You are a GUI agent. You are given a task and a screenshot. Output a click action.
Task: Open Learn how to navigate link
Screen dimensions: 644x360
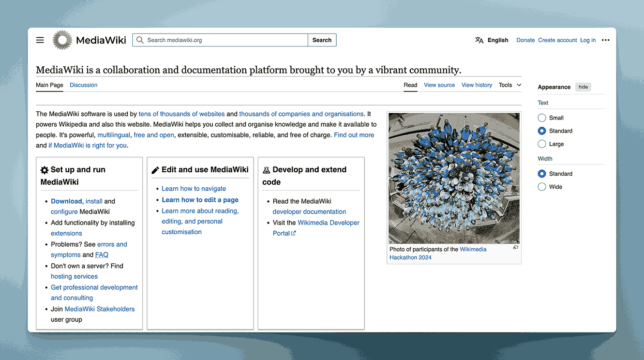194,189
